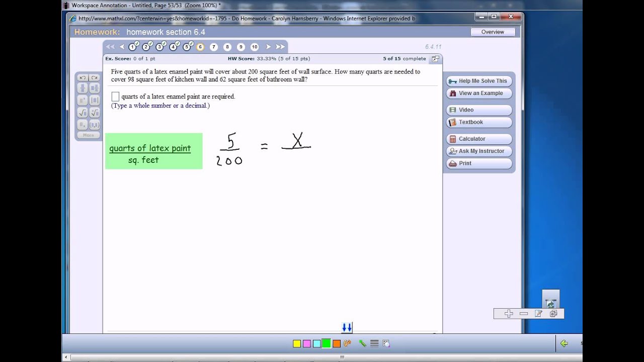The width and height of the screenshot is (644, 362).
Task: Insert the absolute value template
Action: (94, 101)
